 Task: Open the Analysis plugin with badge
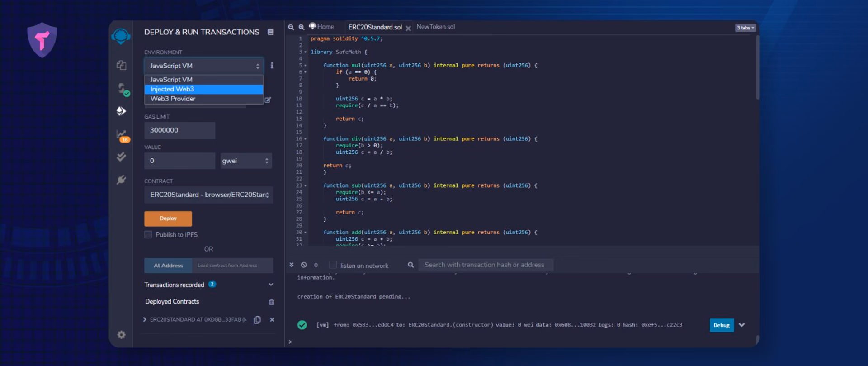(122, 135)
